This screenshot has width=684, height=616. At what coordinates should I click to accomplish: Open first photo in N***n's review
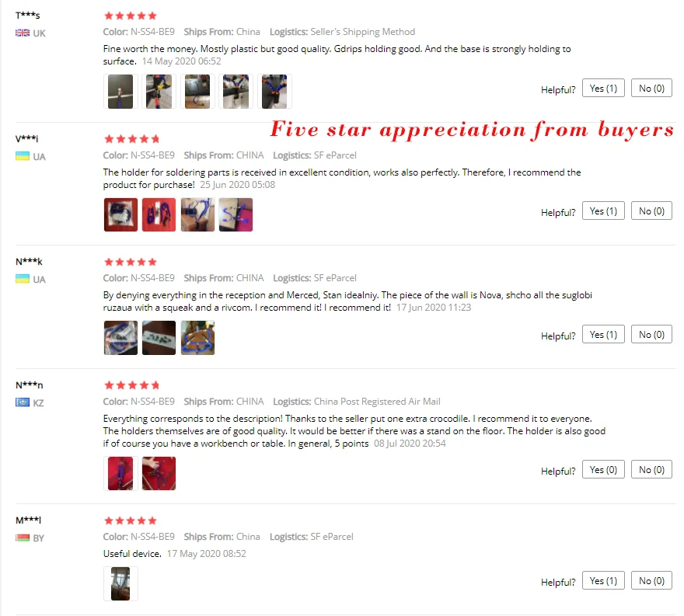tap(120, 473)
